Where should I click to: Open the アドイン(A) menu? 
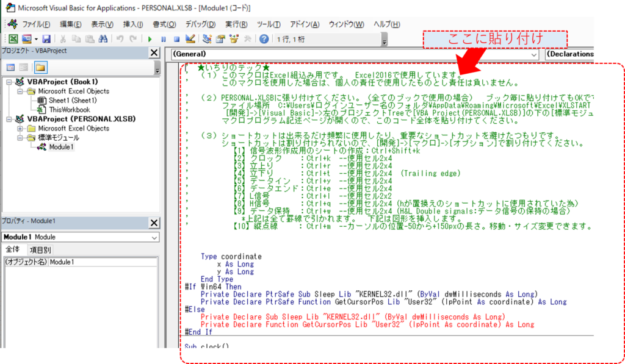coord(305,24)
